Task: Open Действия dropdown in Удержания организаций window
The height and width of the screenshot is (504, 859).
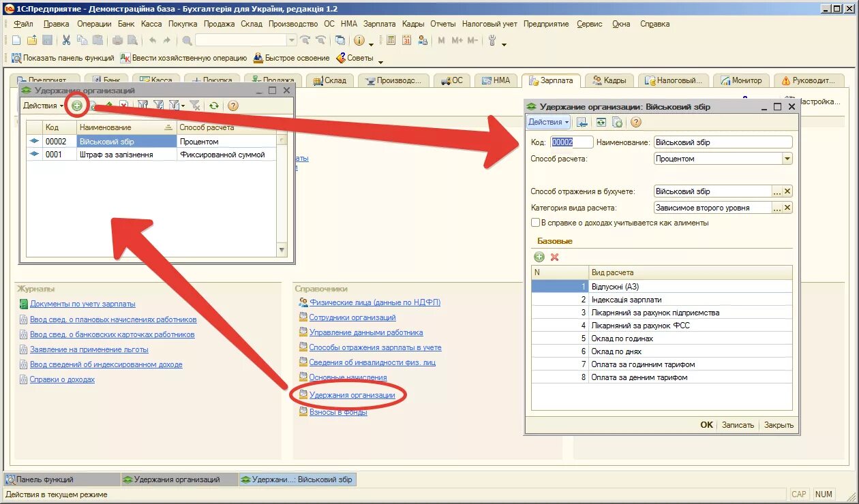Action: (43, 106)
